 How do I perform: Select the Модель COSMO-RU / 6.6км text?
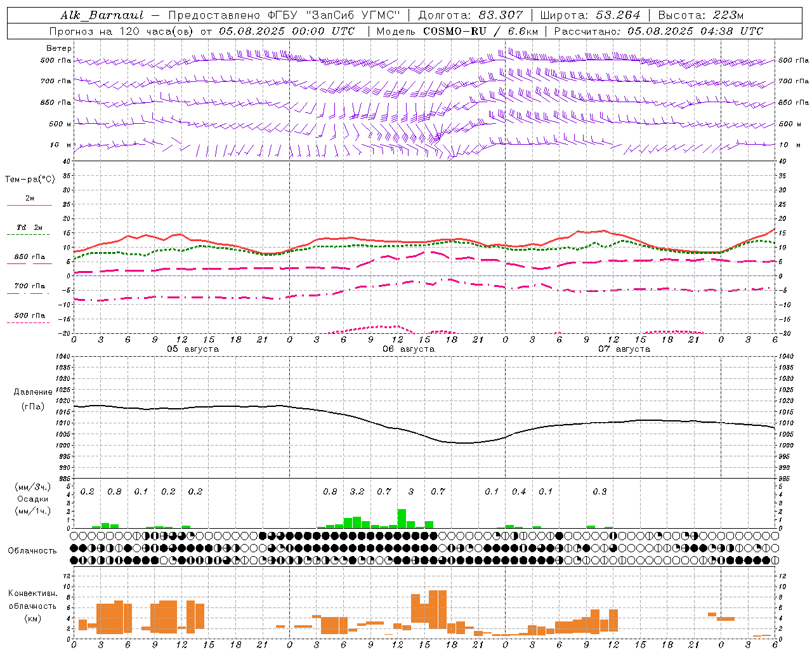coord(457,31)
